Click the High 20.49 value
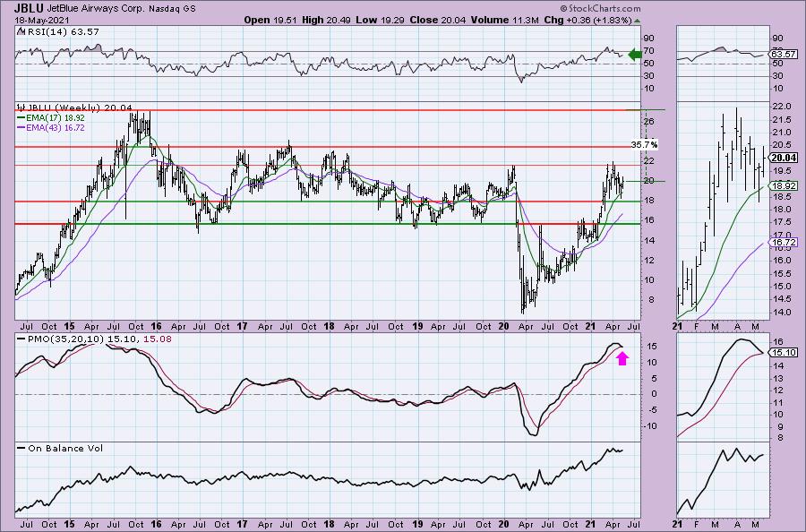This screenshot has height=532, width=806. coord(326,20)
